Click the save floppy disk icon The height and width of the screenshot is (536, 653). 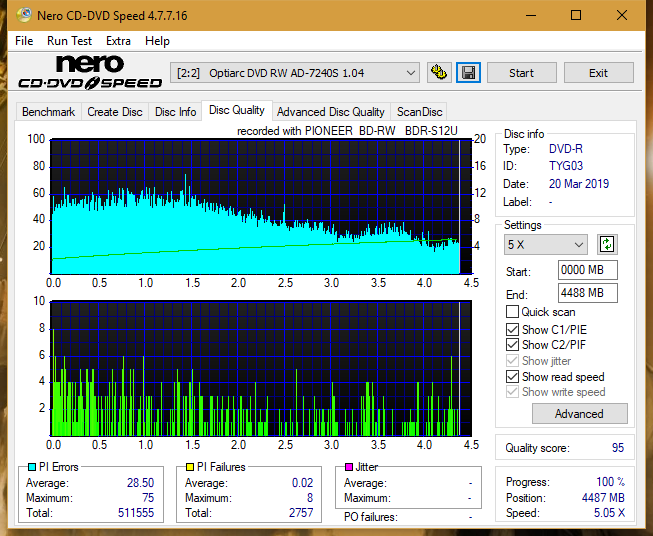coord(468,73)
